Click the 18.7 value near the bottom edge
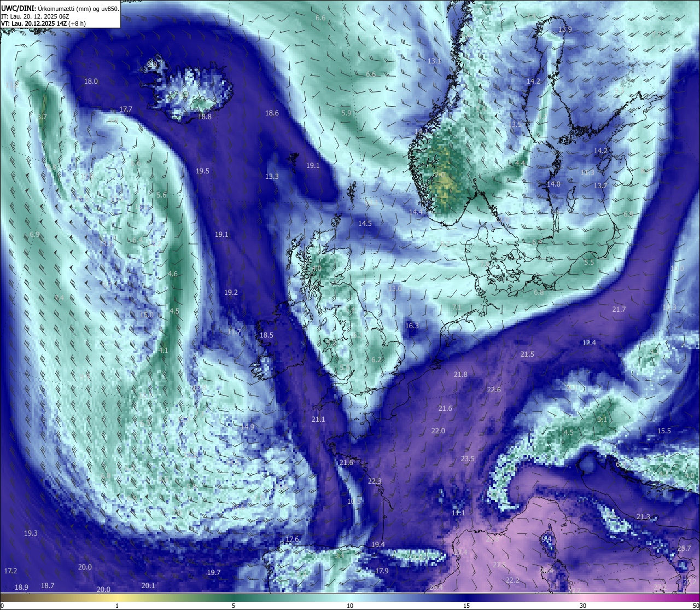Image resolution: width=700 pixels, height=610 pixels. [x=48, y=586]
